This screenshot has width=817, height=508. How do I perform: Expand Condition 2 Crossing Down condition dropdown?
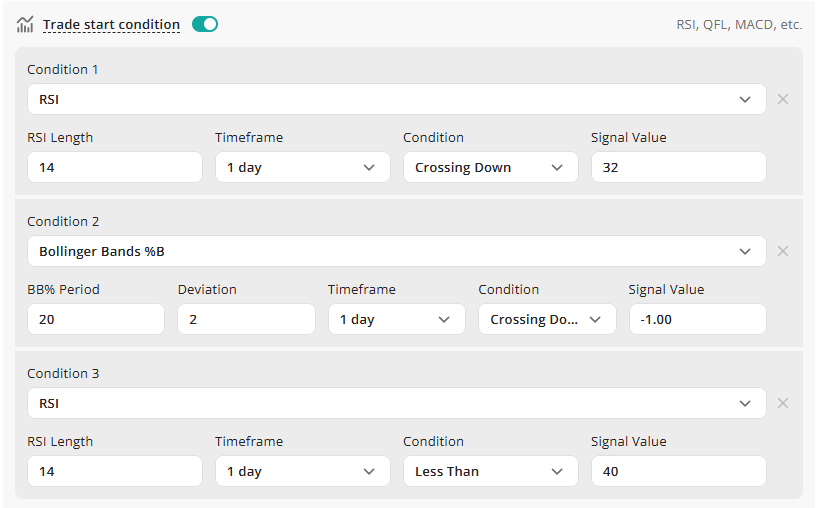pyautogui.click(x=546, y=319)
